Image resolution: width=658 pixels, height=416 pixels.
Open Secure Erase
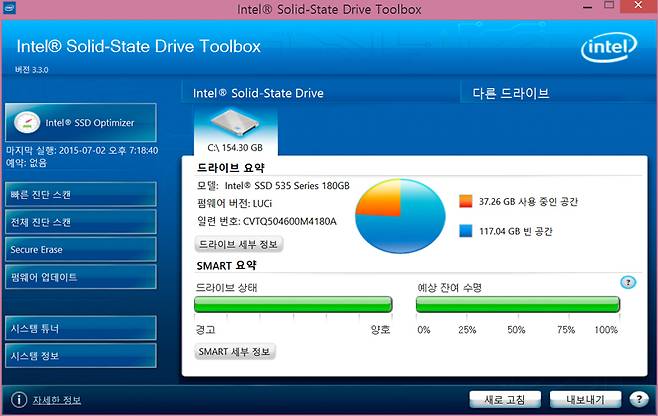coord(81,249)
